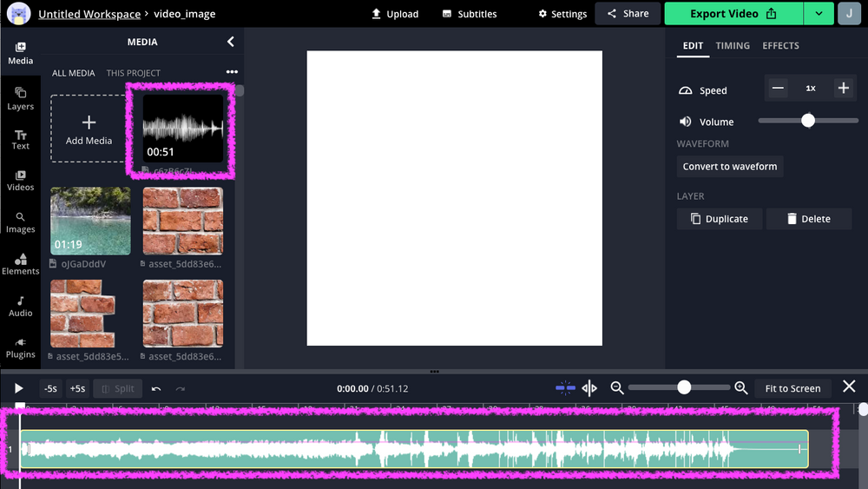Select the bottom-right brick wall image thumbnail
Screen dimensions: 868x489
point(183,314)
